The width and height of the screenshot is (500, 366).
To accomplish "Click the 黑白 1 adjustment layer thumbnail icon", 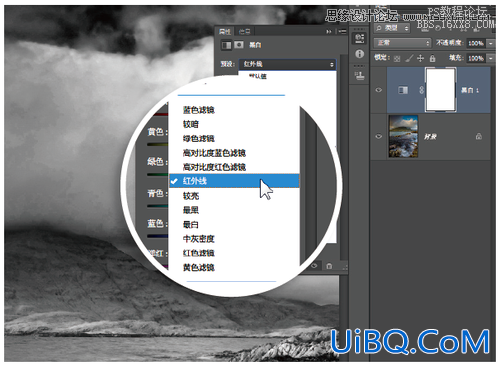I will pos(403,90).
